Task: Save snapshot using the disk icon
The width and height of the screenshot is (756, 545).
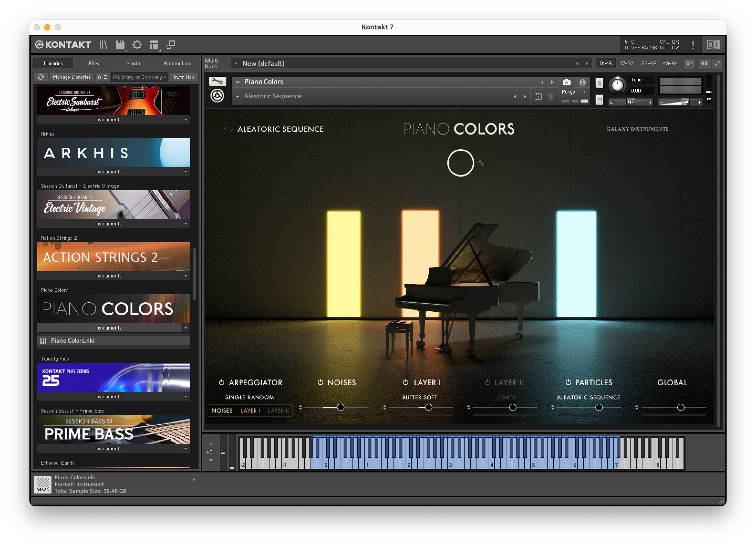Action: tap(538, 96)
